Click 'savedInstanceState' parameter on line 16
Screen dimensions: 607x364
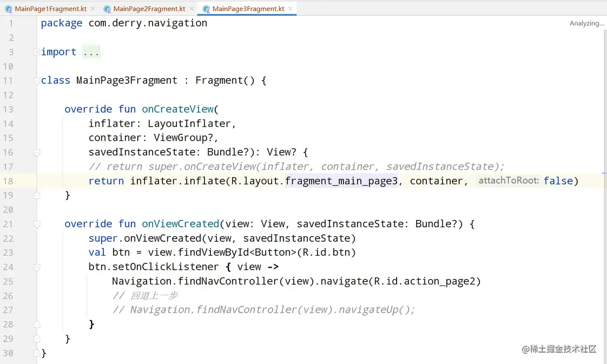142,152
